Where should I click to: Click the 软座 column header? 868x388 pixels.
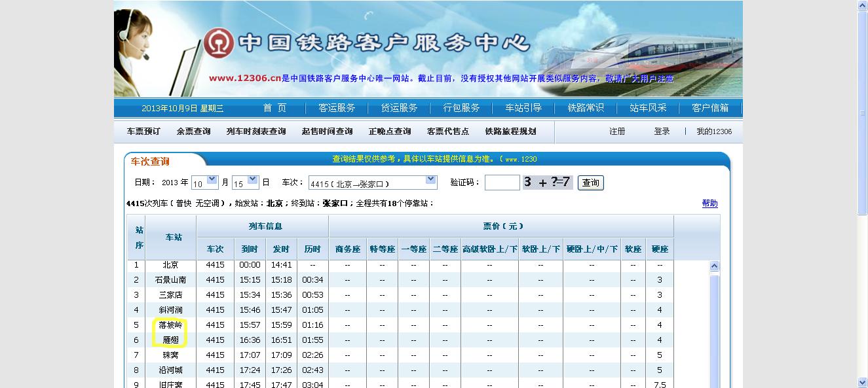pos(633,249)
